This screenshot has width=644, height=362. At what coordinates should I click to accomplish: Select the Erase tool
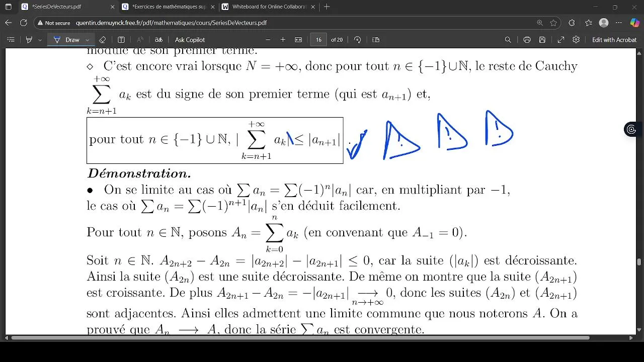(103, 40)
